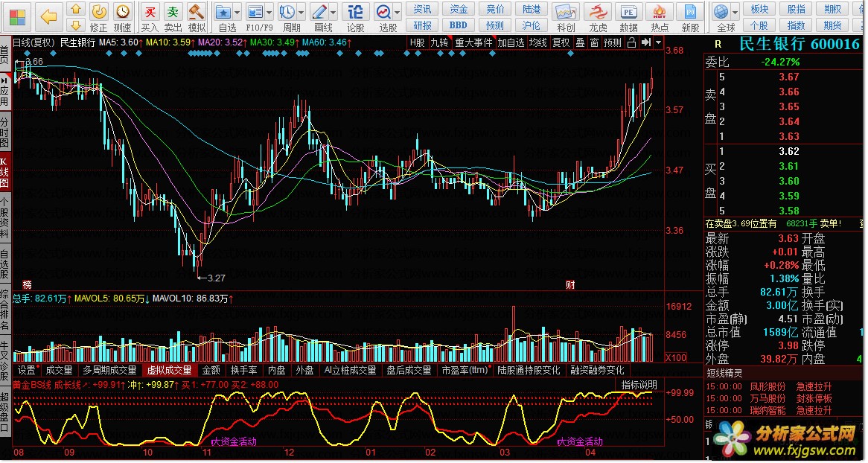868x463 pixels.
Task: Select the 陆股通持股变化 tab
Action: (529, 371)
